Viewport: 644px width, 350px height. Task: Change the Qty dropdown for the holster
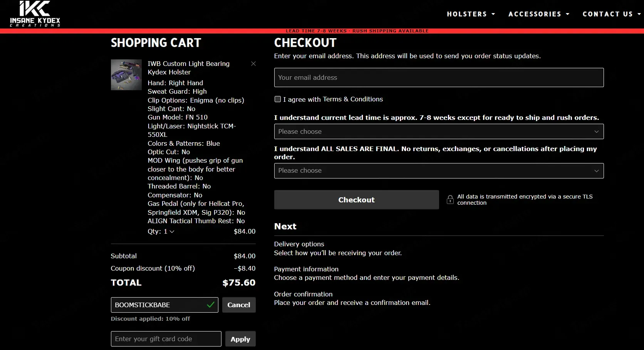[x=169, y=231]
